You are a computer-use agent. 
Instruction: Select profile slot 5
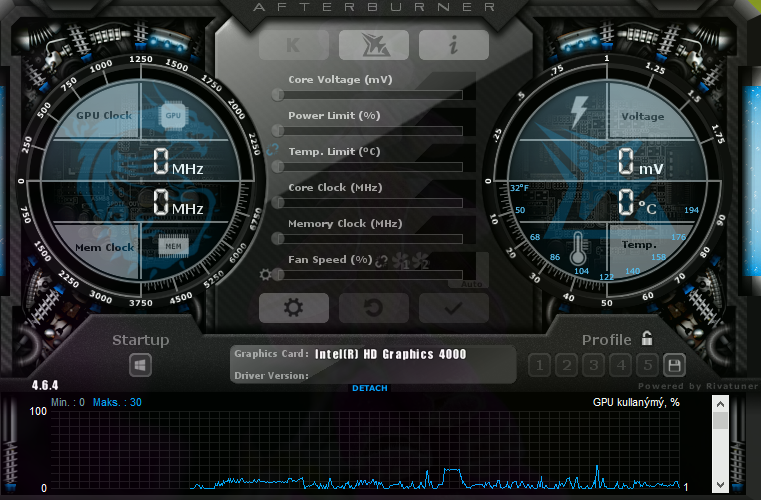point(647,366)
